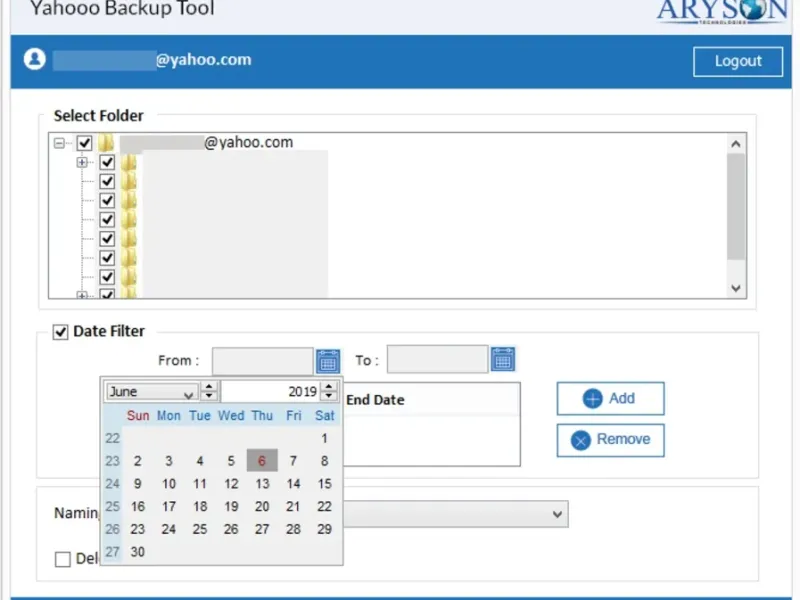This screenshot has height=600, width=800.
Task: Select June 2 in the calendar
Action: (137, 461)
